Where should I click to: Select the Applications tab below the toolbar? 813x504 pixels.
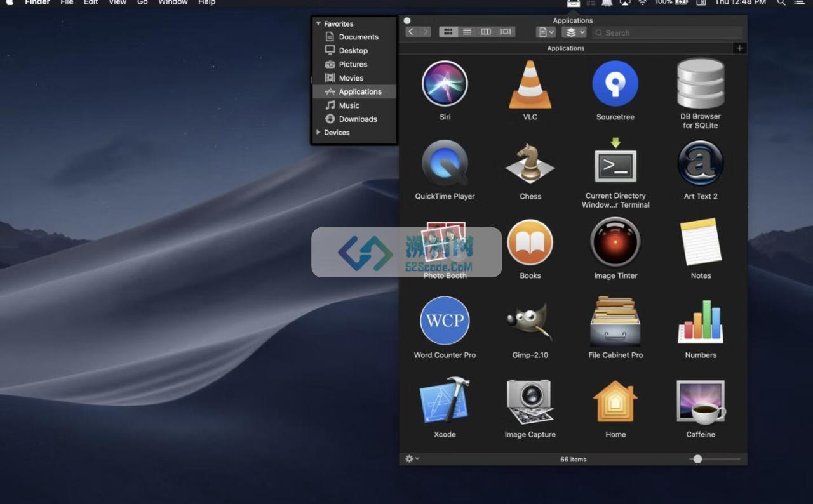tap(565, 48)
